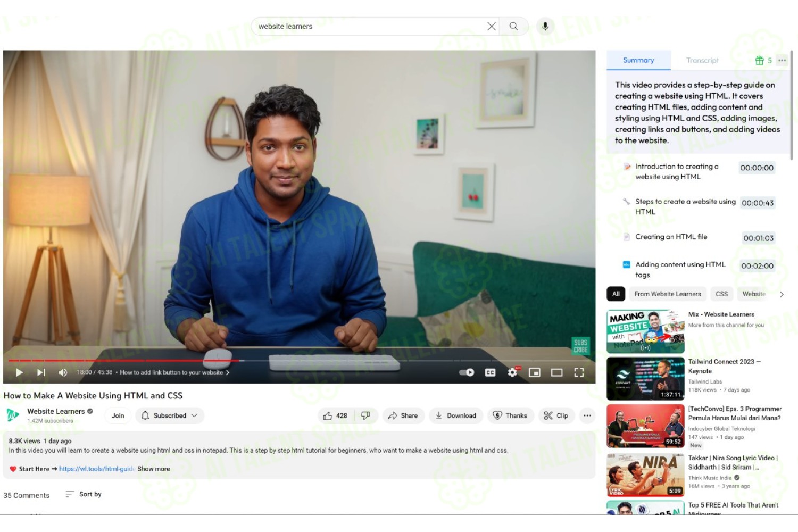The width and height of the screenshot is (798, 532).
Task: Open 'Top 5 FREE AI Tools' video title
Action: click(x=733, y=509)
